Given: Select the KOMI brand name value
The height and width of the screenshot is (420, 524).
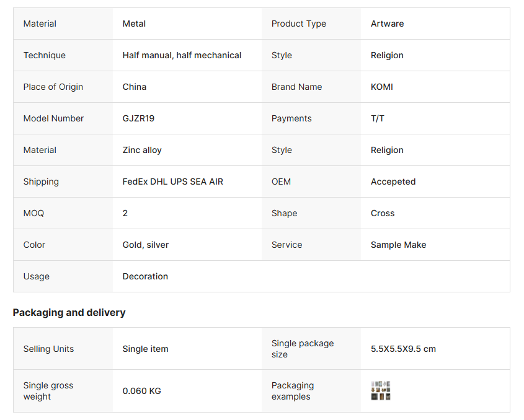Looking at the screenshot, I should click(382, 87).
